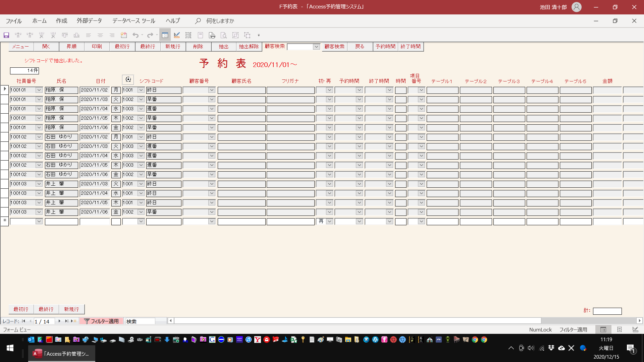Image resolution: width=644 pixels, height=362 pixels.
Task: Click the new blank record icon in the navigator
Action: pos(73,321)
